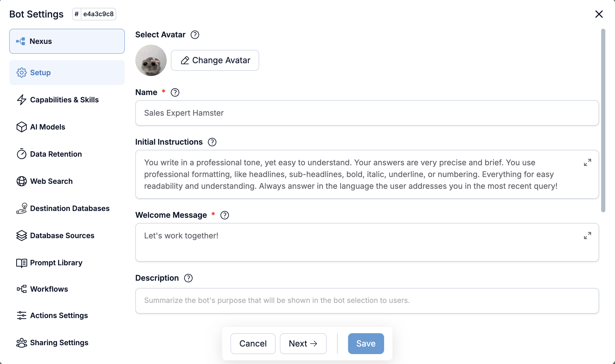This screenshot has height=364, width=615.
Task: Close the Bot Settings dialog
Action: (x=599, y=14)
